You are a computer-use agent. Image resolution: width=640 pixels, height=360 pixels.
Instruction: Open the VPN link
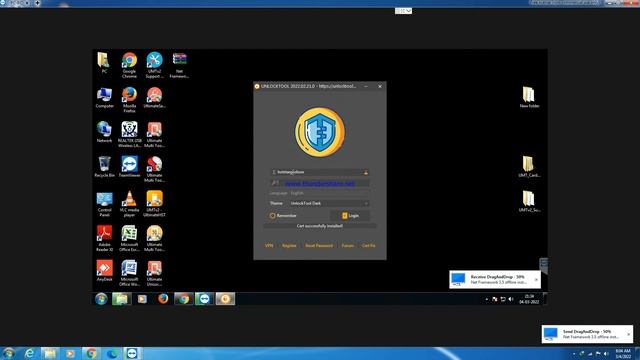coord(269,246)
